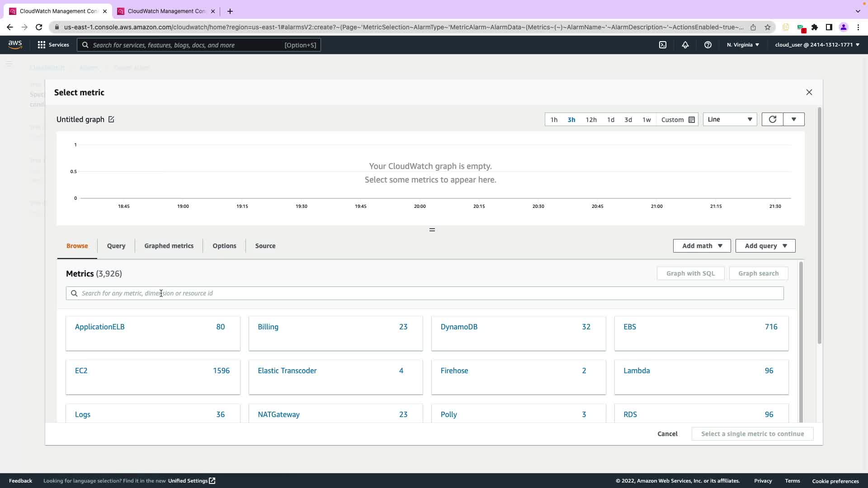Open the N. Virginia region selector
The image size is (868, 488).
(x=743, y=45)
